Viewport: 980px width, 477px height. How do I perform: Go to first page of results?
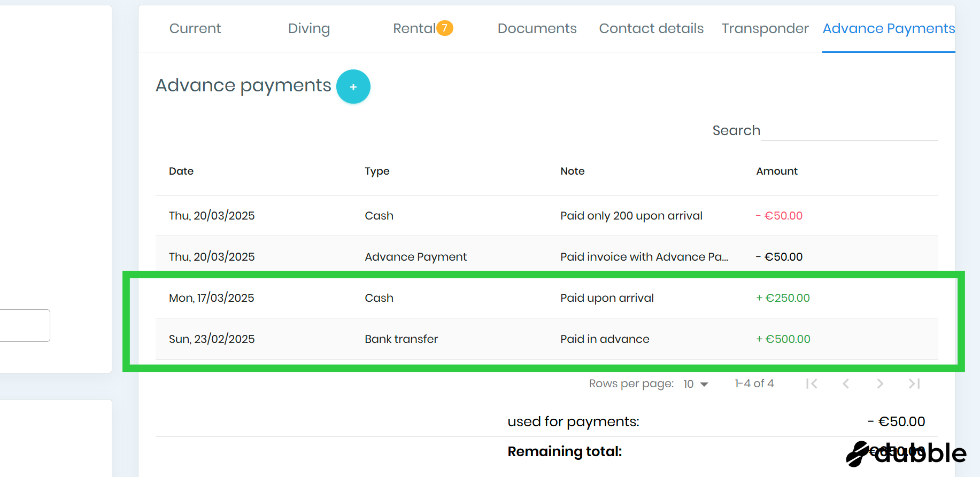811,384
